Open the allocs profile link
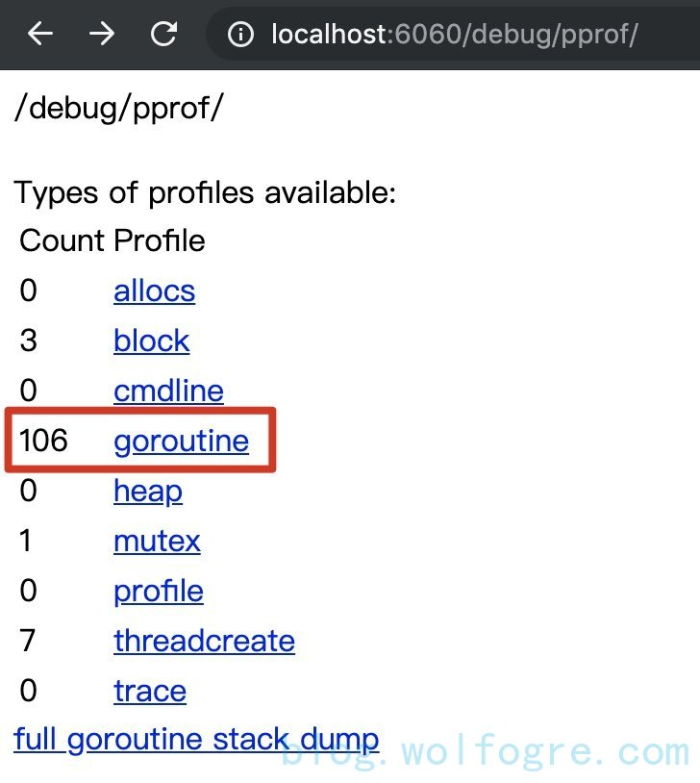The width and height of the screenshot is (700, 783). tap(154, 290)
